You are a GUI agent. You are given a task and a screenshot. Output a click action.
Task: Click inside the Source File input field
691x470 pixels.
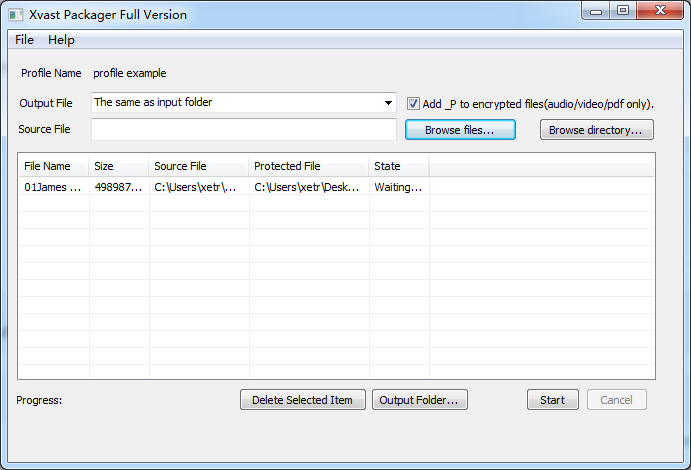tap(243, 130)
